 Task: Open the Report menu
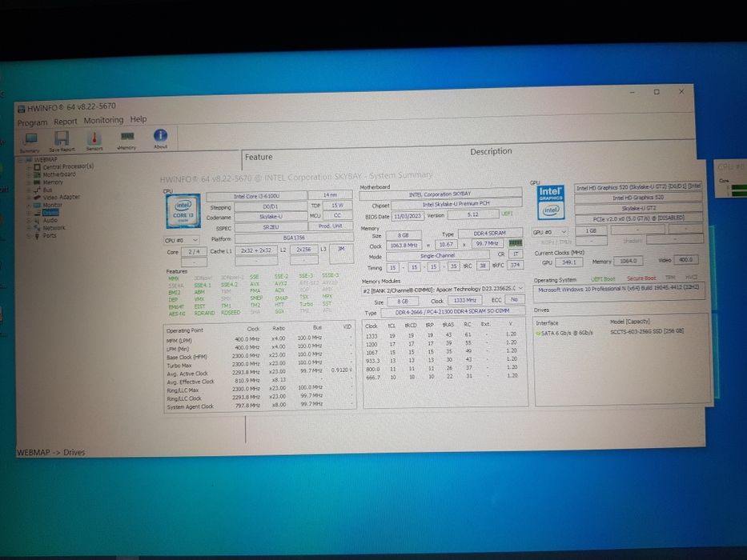(66, 122)
